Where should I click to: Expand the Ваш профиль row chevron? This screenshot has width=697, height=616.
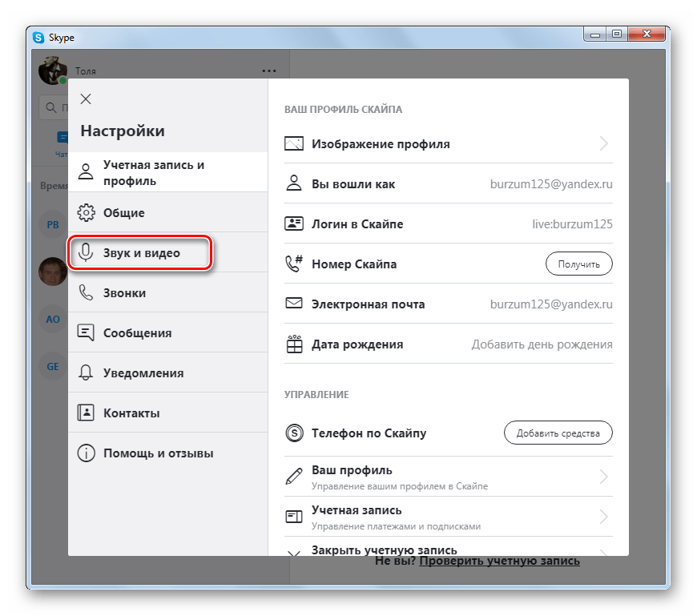click(603, 477)
